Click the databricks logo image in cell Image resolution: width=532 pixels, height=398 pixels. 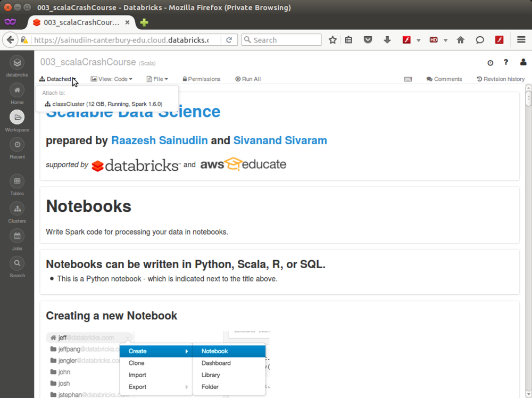(136, 165)
